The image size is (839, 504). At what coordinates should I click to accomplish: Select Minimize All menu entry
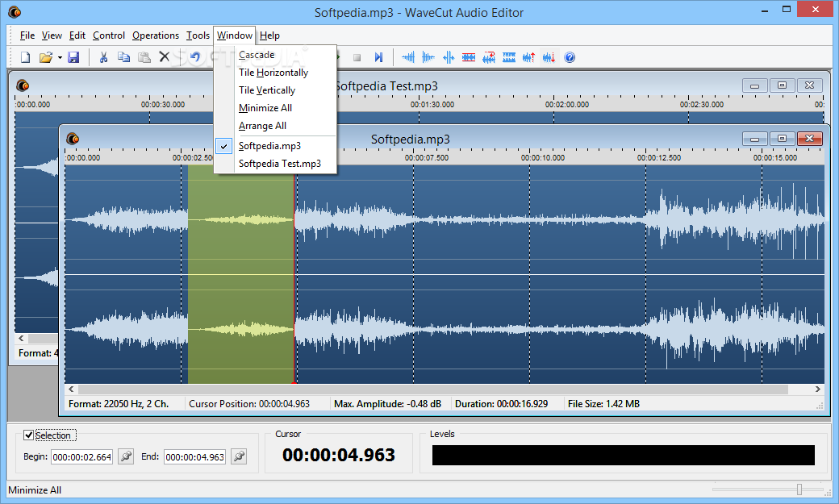click(x=275, y=107)
